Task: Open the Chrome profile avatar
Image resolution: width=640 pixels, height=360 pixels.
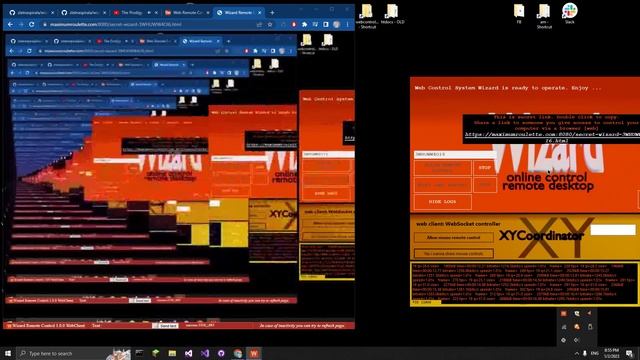Action: tap(336, 24)
